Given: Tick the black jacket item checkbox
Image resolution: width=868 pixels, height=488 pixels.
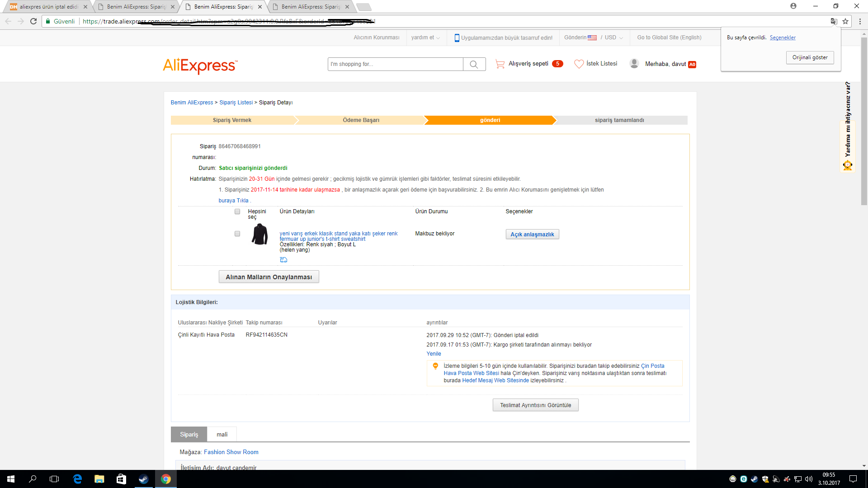Looking at the screenshot, I should coord(237,234).
